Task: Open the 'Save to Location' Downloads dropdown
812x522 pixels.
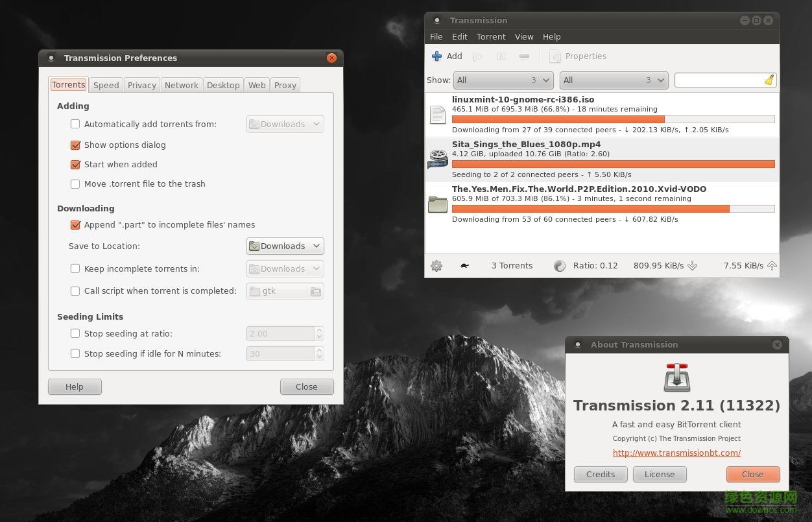Action: pos(285,246)
